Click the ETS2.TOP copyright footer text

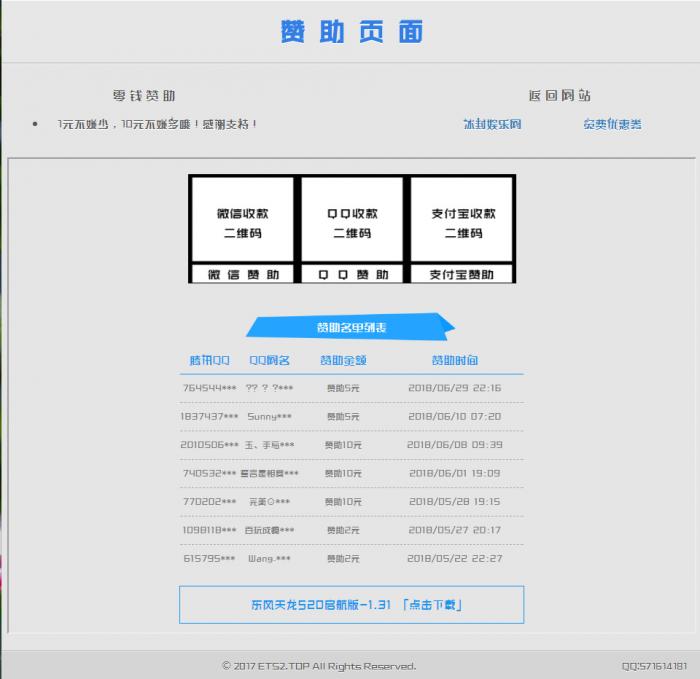click(x=319, y=666)
